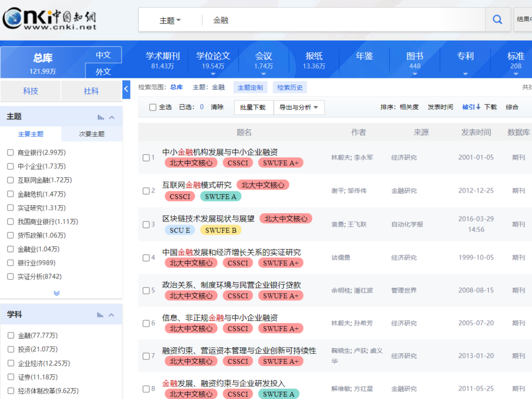The width and height of the screenshot is (532, 399).
Task: Click the magnifier icon to run search
Action: click(497, 19)
